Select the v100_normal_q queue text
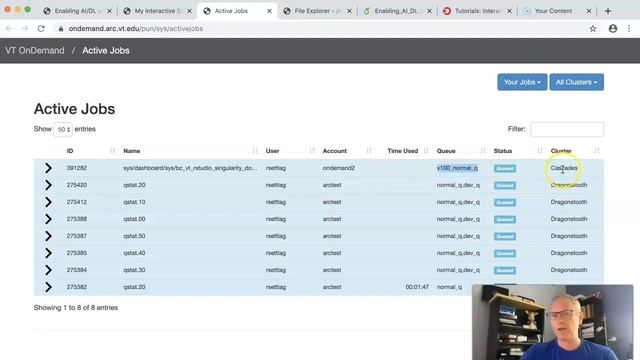The image size is (640, 360). [x=457, y=168]
